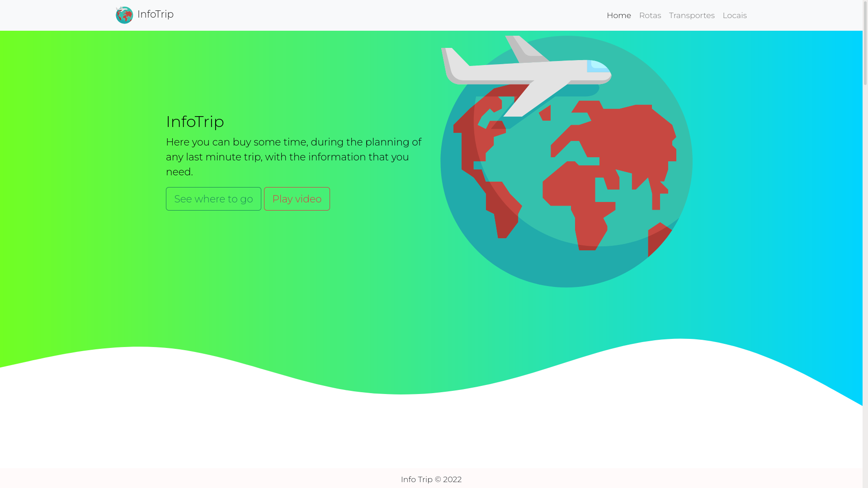
Task: Navigate to the Locais section
Action: [x=734, y=15]
